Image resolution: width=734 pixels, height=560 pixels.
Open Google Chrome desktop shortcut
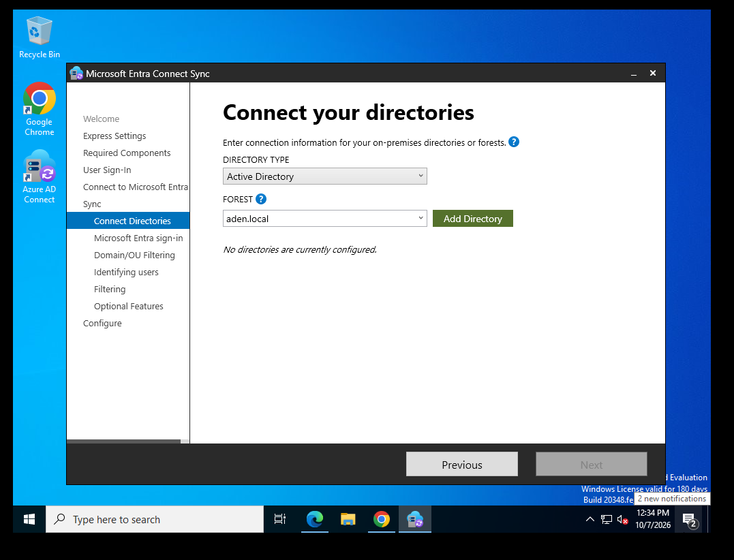pyautogui.click(x=40, y=109)
